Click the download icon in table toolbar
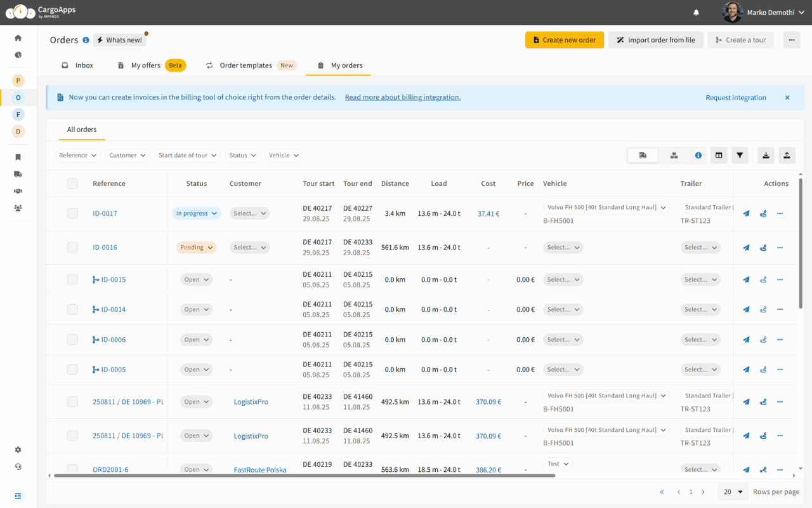The width and height of the screenshot is (812, 508). click(x=766, y=156)
